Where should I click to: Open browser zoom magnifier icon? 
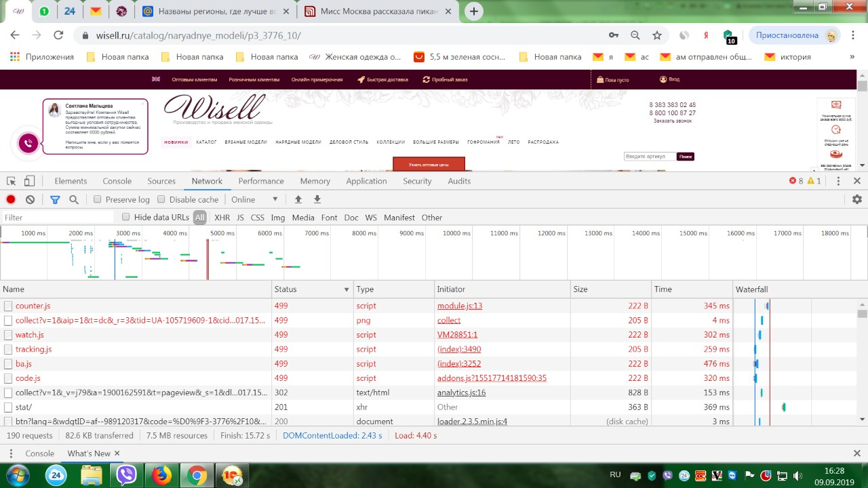click(x=635, y=35)
